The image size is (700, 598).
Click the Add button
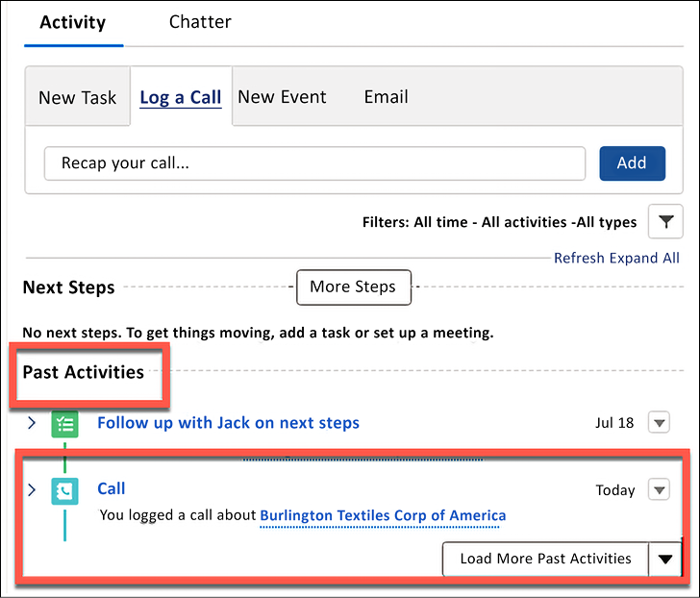coord(632,163)
